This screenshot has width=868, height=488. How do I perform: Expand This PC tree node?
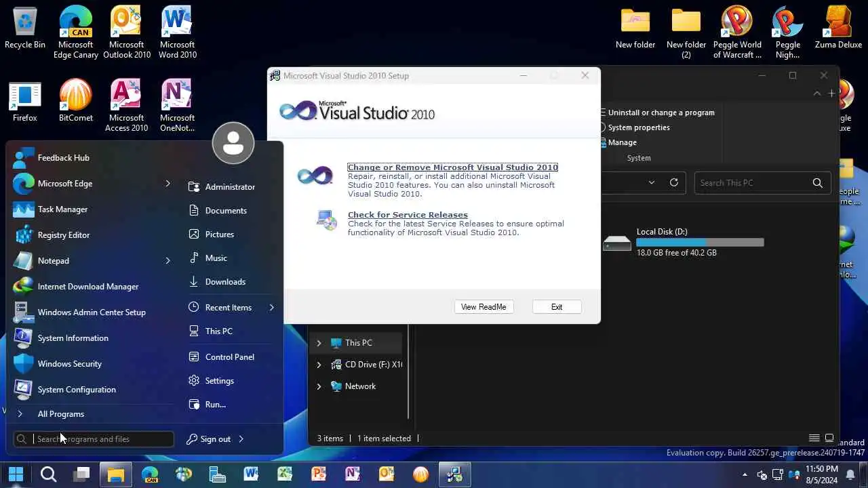point(319,343)
